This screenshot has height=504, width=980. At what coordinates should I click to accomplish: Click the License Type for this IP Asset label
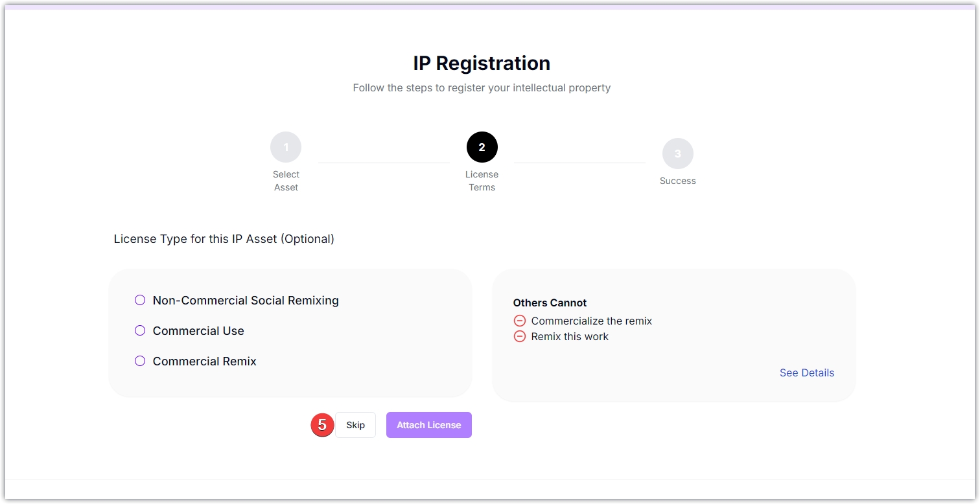224,239
